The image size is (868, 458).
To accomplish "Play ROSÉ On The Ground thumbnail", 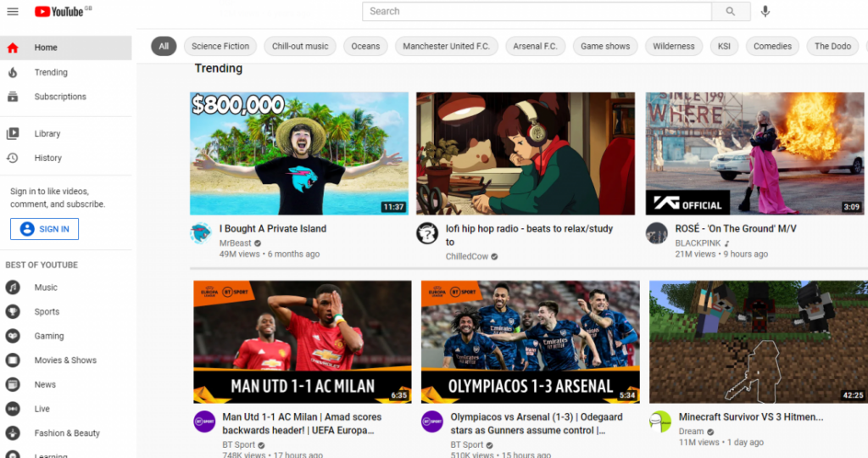I will (754, 154).
